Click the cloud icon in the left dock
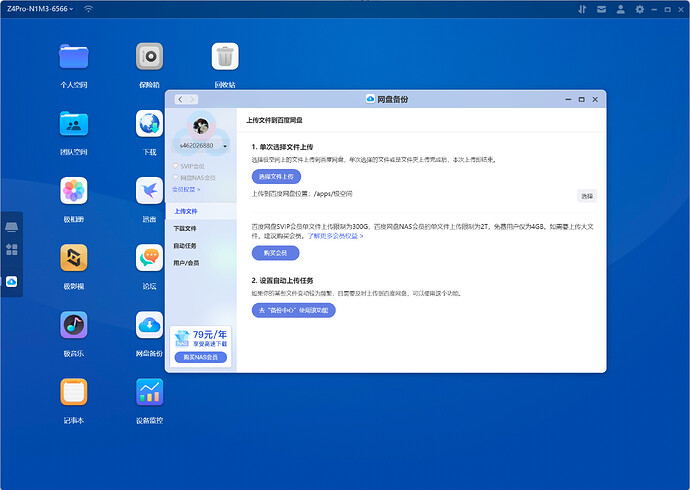 point(12,282)
